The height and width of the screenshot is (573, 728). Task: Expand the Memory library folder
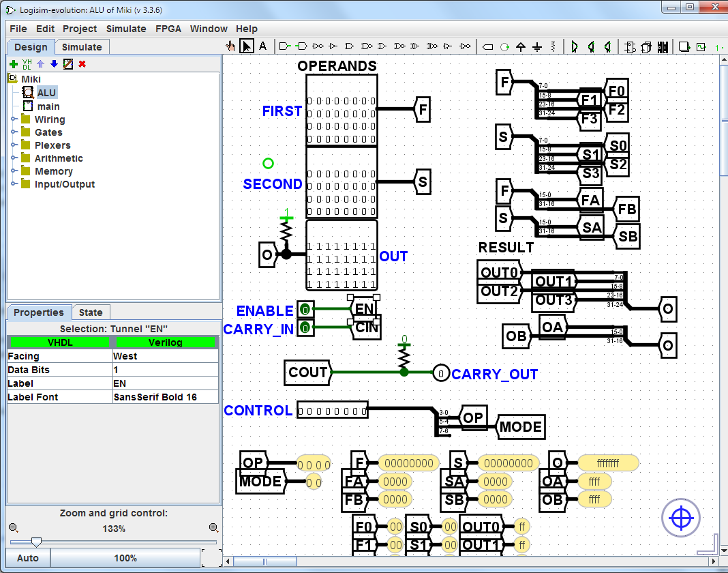pyautogui.click(x=14, y=171)
